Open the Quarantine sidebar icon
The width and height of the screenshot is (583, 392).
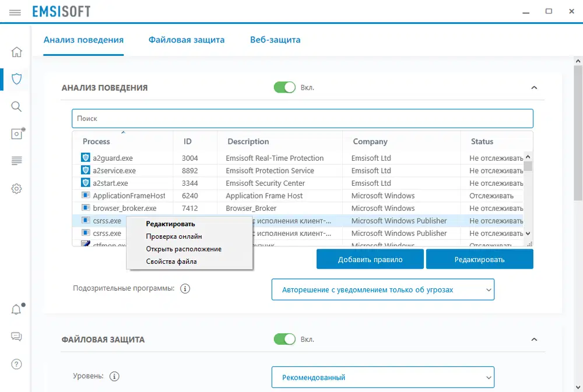(x=16, y=133)
